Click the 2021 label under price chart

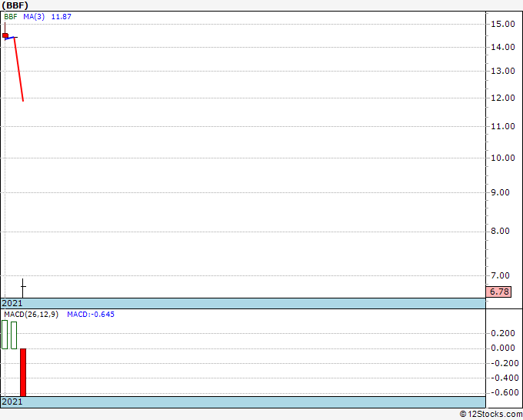pyautogui.click(x=12, y=303)
